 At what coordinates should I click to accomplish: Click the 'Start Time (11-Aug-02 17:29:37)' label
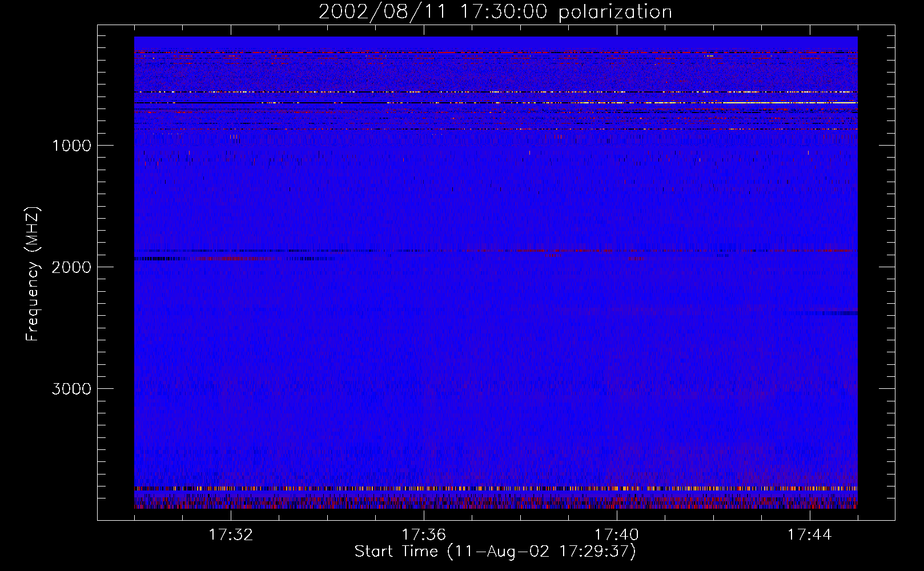pos(495,552)
